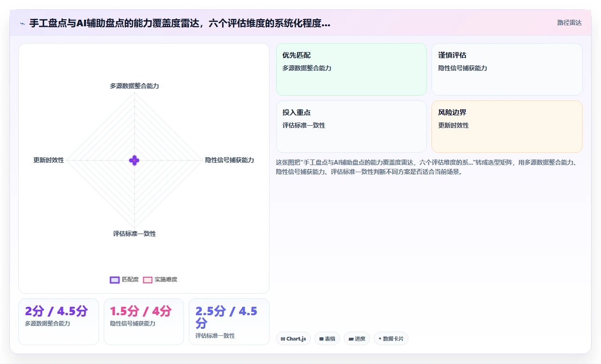Viewport: 601px width, 364px height.
Task: Click the radar axis label 隐性信号捕获能力
Action: (230, 160)
